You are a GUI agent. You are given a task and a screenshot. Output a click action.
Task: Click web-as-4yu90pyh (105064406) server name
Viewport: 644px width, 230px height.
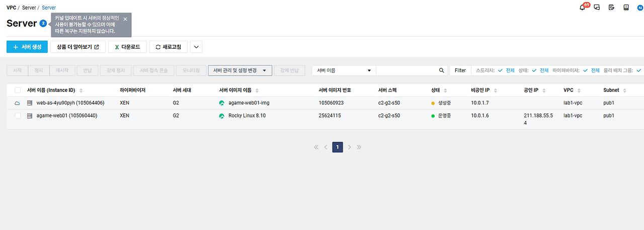click(70, 103)
